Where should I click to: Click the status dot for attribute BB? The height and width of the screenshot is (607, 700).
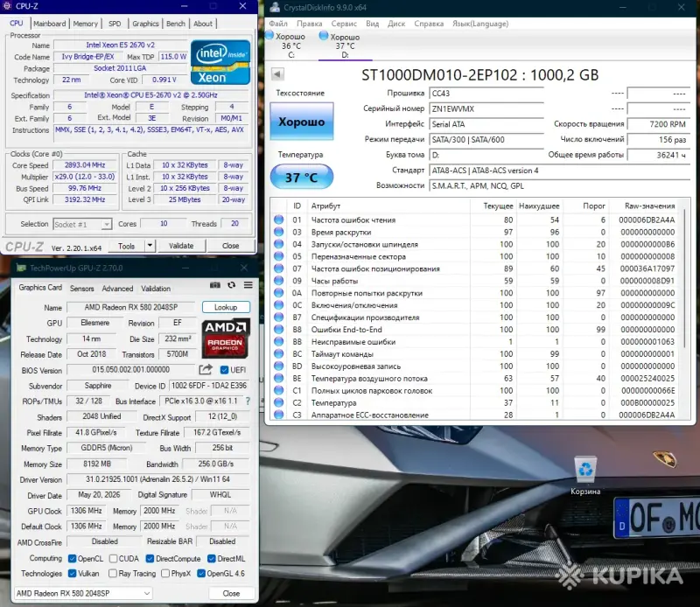[x=279, y=341]
